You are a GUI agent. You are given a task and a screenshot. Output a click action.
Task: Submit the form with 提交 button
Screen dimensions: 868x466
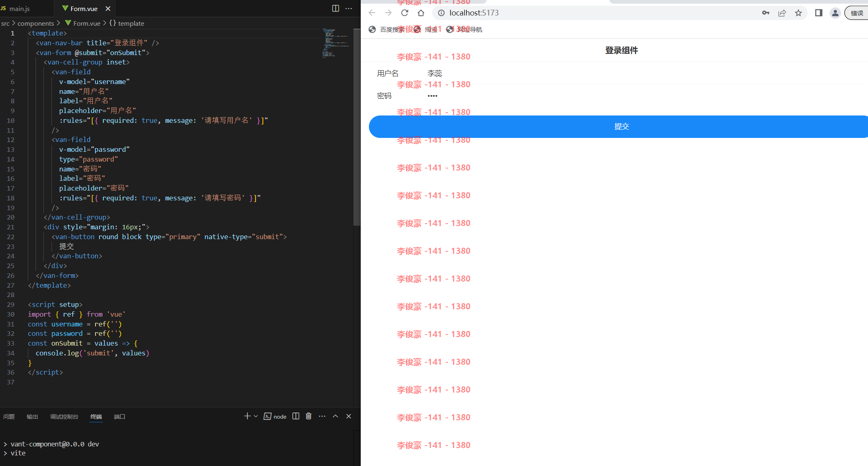[618, 126]
